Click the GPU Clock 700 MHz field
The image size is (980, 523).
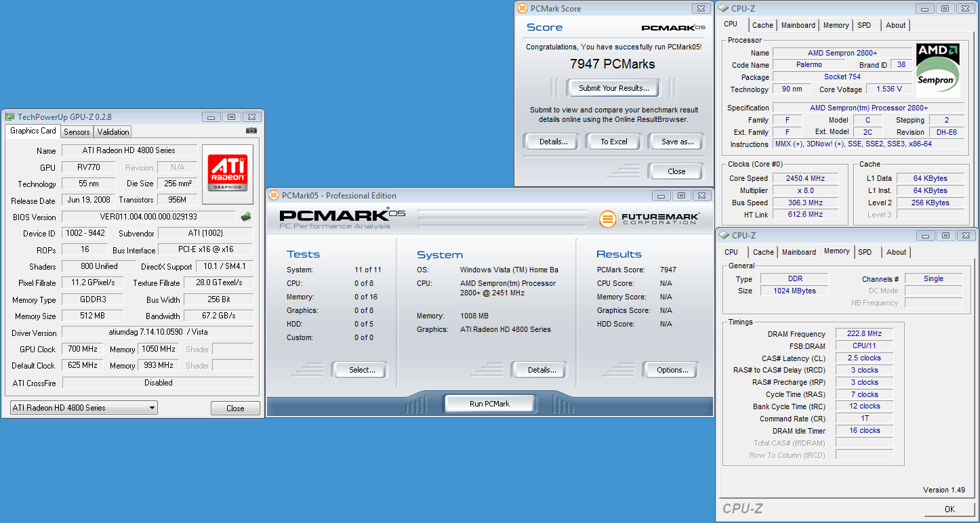pyautogui.click(x=83, y=350)
